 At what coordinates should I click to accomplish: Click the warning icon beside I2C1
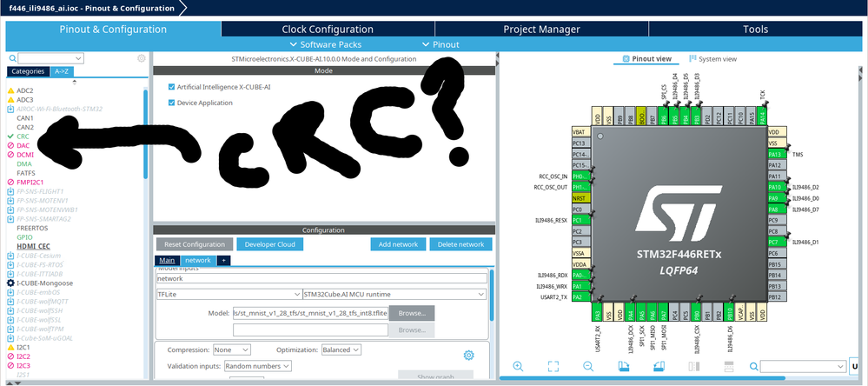click(x=10, y=347)
